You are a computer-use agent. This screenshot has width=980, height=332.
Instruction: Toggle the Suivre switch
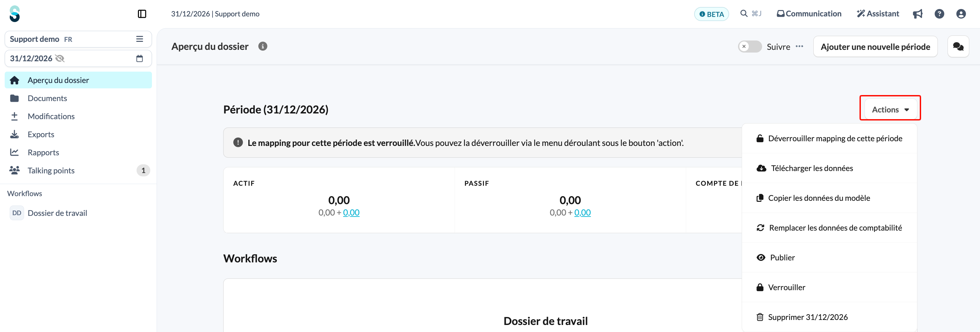[750, 47]
